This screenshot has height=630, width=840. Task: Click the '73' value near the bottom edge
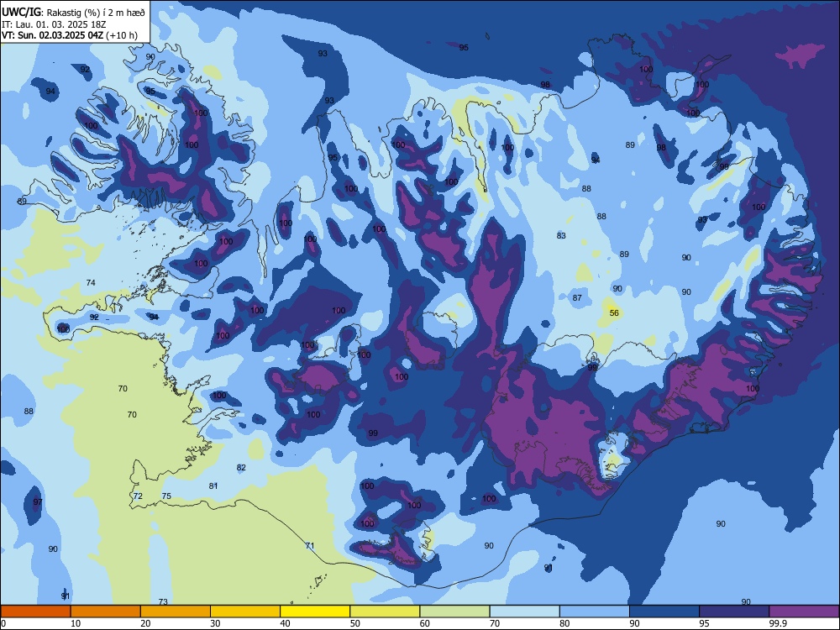click(x=163, y=601)
